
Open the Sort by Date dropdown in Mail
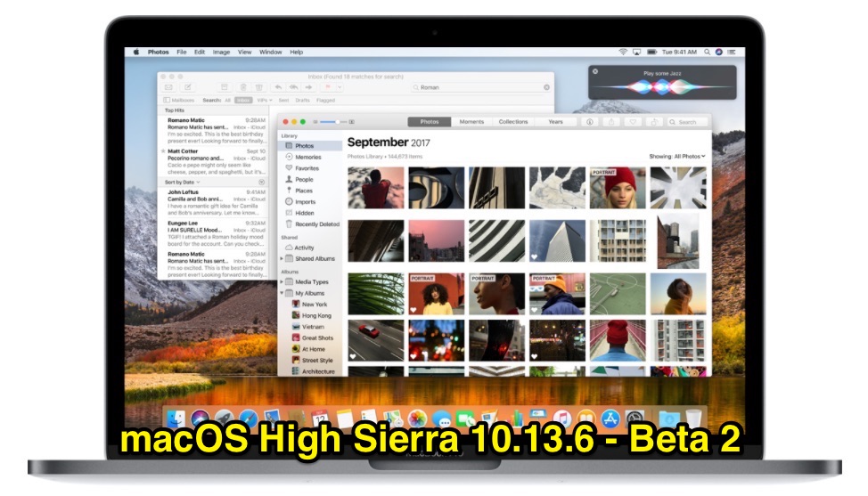coord(183,182)
